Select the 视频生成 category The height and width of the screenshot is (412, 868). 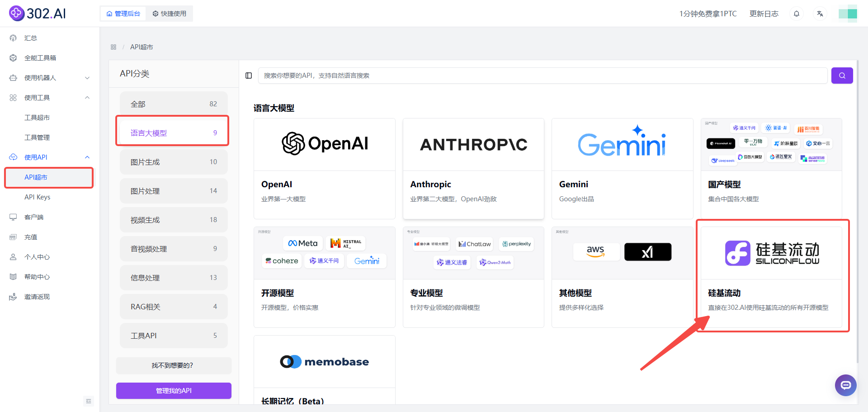click(174, 220)
